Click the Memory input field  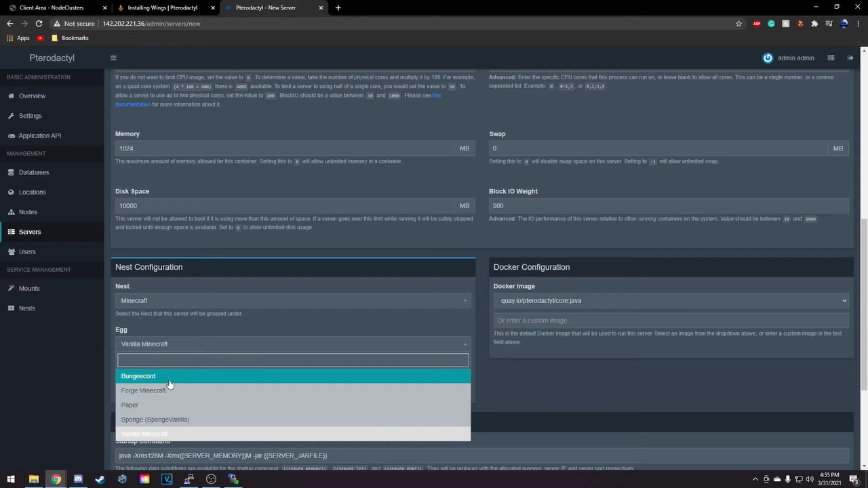284,148
